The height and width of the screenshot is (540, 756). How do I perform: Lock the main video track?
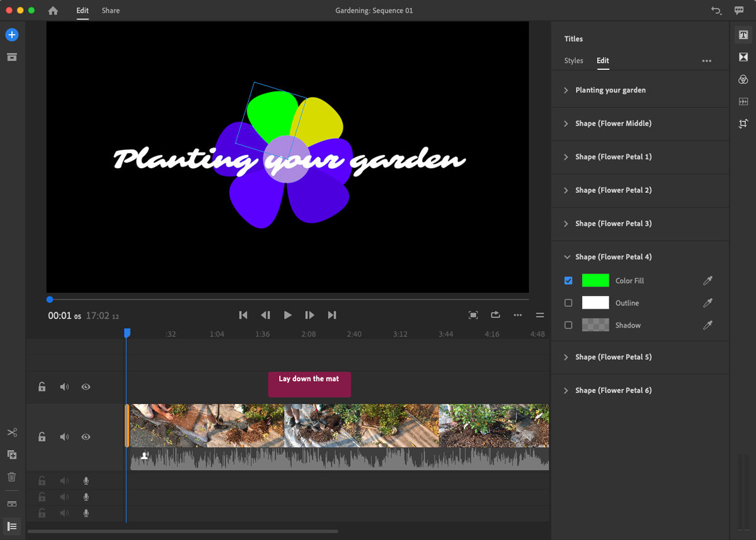[42, 437]
